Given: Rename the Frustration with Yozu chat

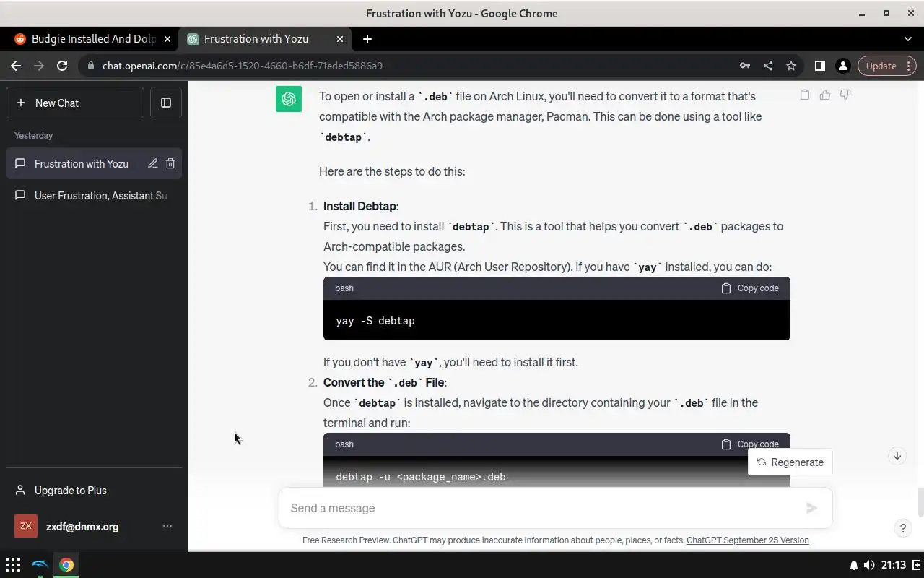Looking at the screenshot, I should (x=153, y=163).
